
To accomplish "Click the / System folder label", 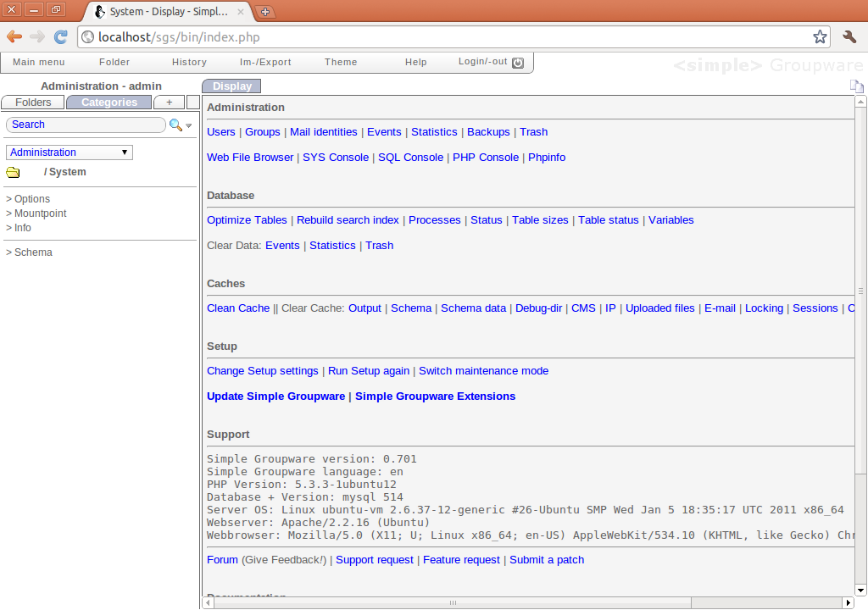I will (x=64, y=172).
